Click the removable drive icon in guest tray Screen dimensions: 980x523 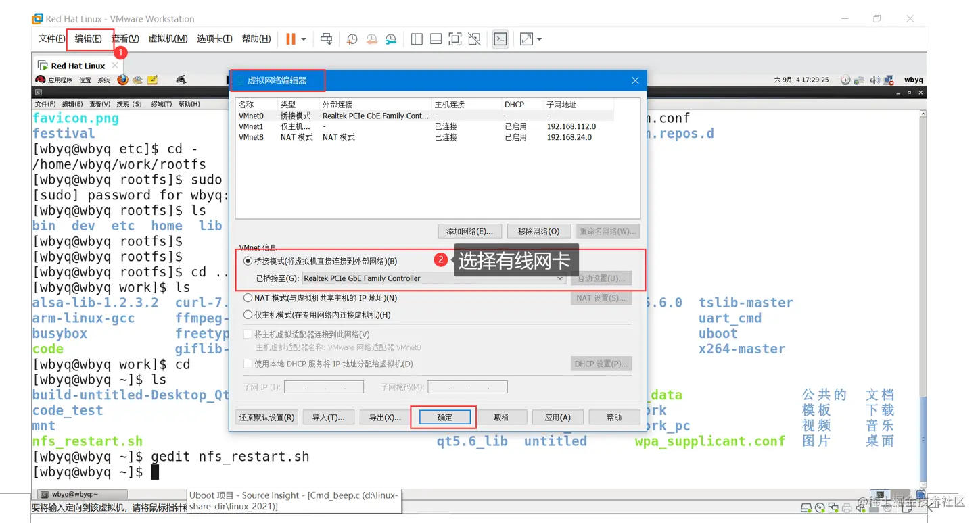tap(860, 80)
